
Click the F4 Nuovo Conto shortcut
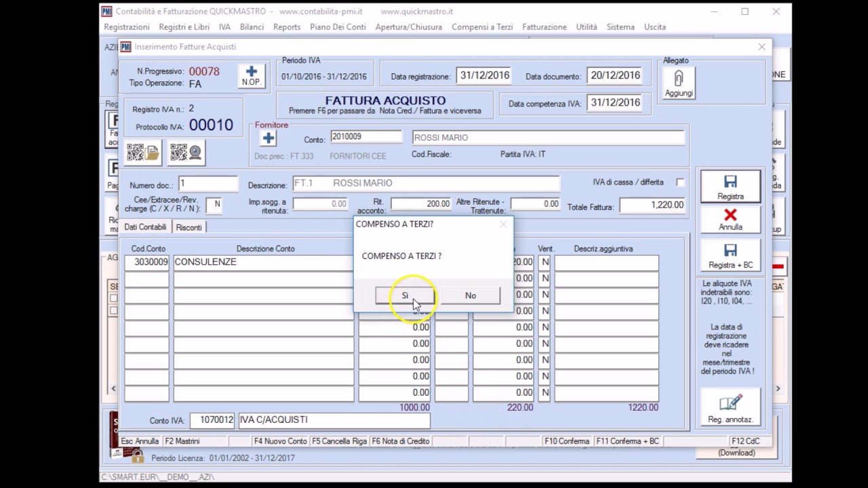[280, 441]
